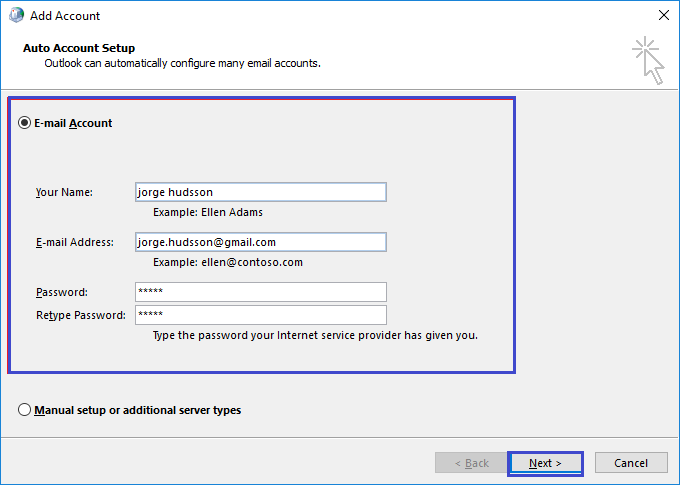
Task: Close the Add Account dialog
Action: tap(664, 15)
